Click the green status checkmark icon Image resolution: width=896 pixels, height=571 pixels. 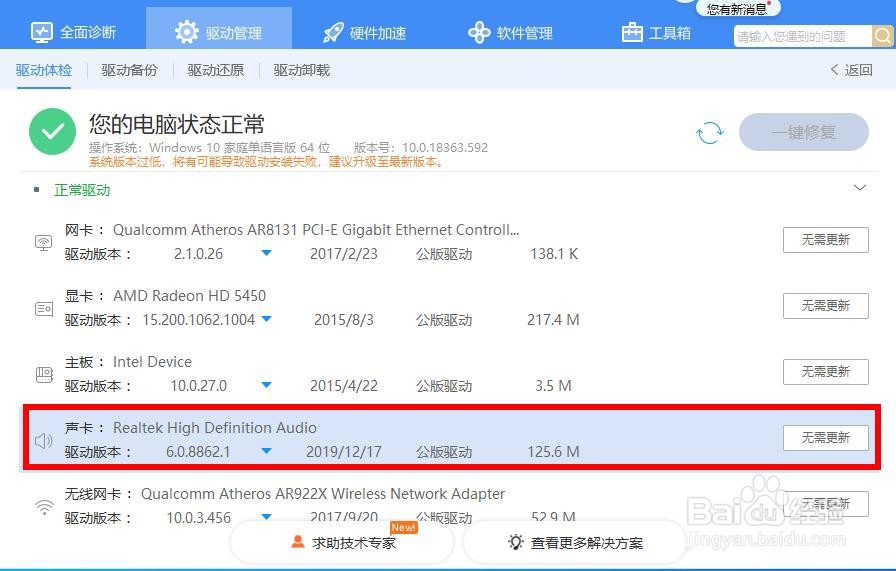pos(52,131)
